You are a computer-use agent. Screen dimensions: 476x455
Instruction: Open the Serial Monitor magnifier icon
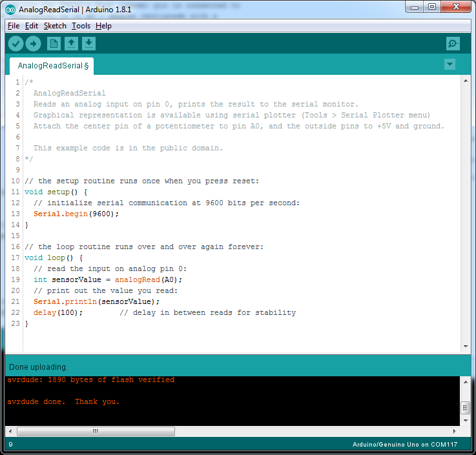453,44
